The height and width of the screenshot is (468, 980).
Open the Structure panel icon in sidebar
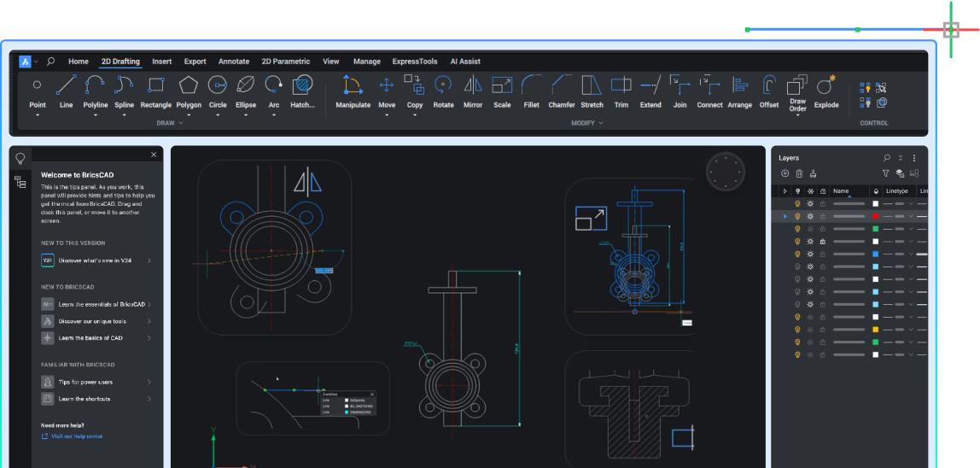point(20,182)
